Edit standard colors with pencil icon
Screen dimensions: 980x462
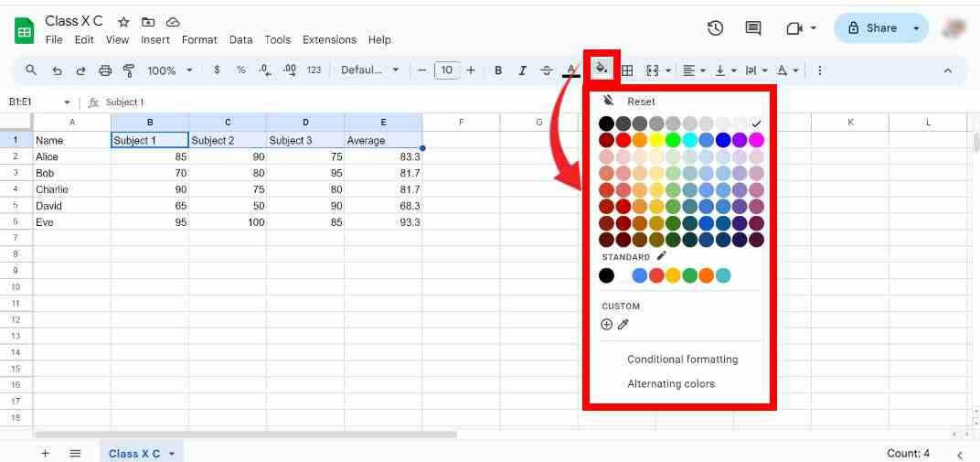[x=661, y=255]
